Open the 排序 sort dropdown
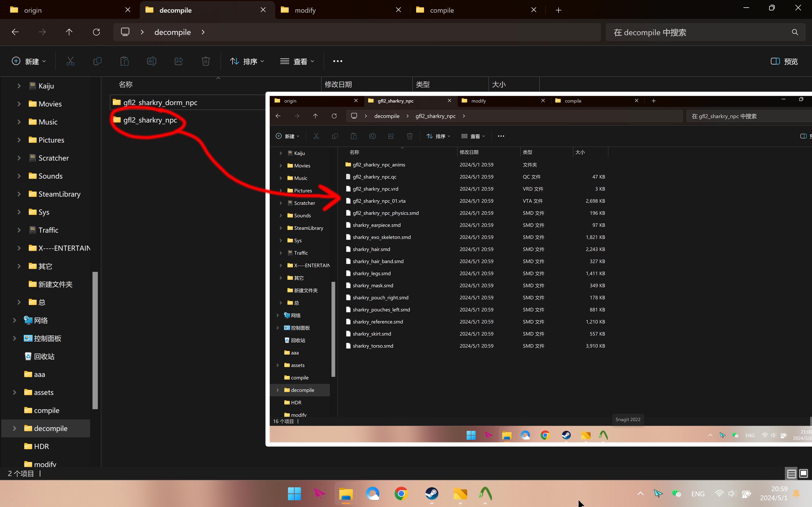Viewport: 812px width, 507px height. click(247, 61)
